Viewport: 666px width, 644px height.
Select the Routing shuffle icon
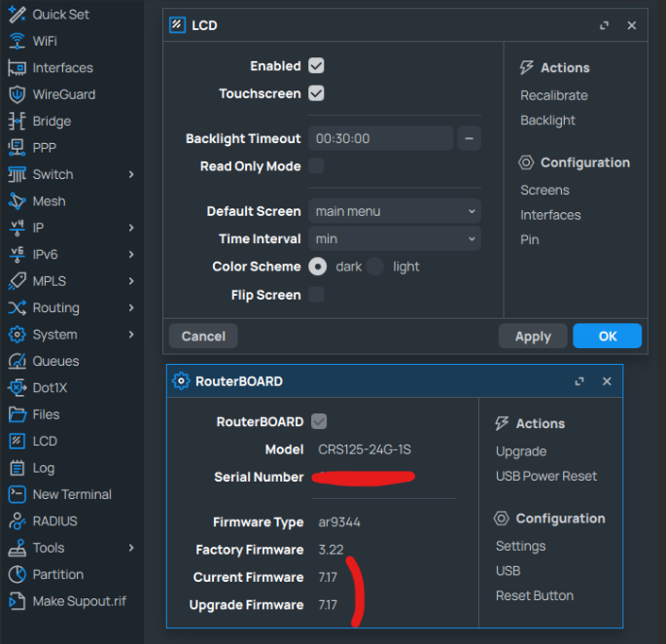click(x=17, y=307)
